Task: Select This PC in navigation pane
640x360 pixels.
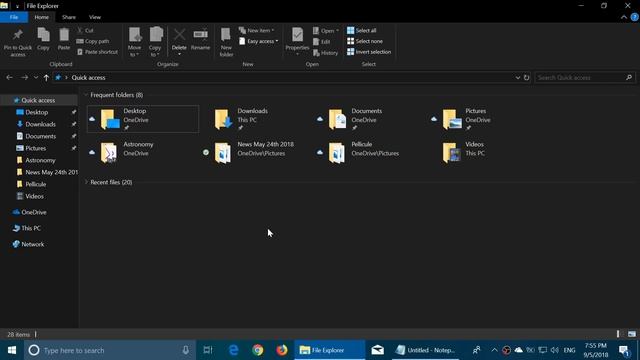Action: coord(31,228)
